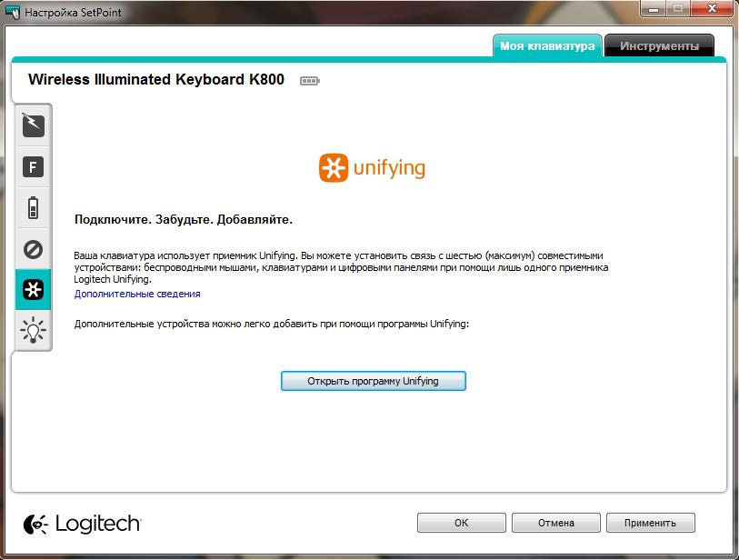The height and width of the screenshot is (560, 739).
Task: Click the Logitech logo at bottom
Action: (82, 524)
